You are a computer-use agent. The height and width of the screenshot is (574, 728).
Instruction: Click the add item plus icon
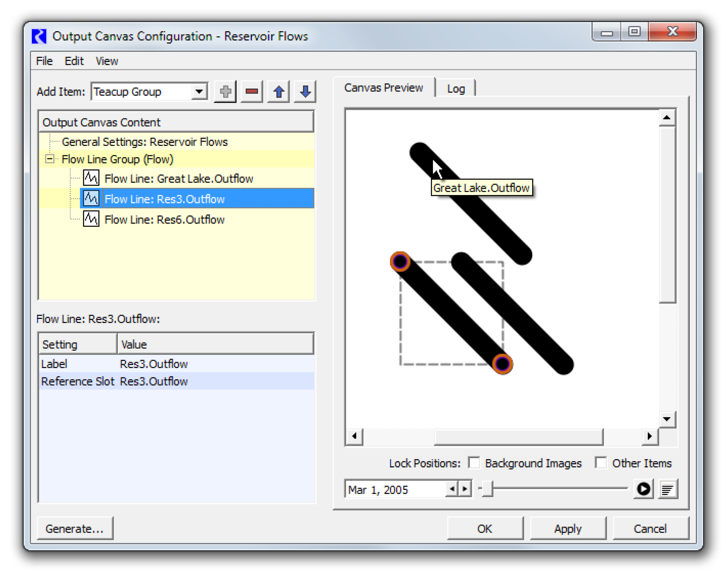coord(225,92)
